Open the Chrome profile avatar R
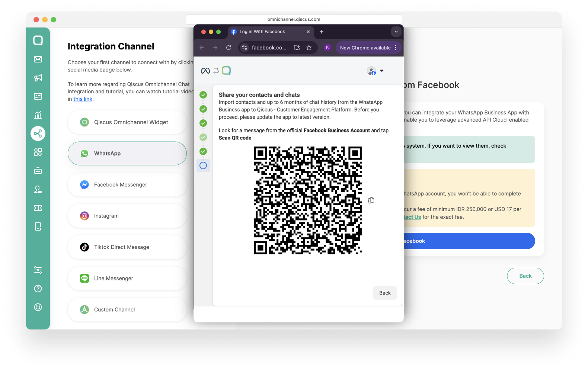The height and width of the screenshot is (370, 588). click(x=327, y=48)
